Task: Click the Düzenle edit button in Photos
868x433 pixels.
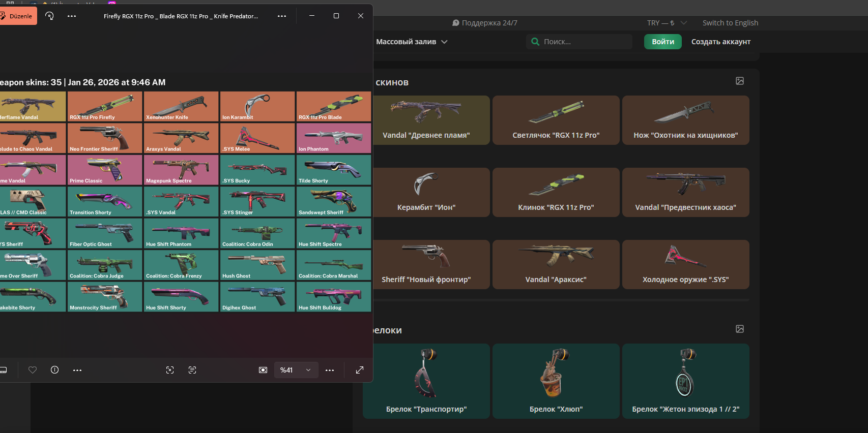Action: (x=18, y=16)
